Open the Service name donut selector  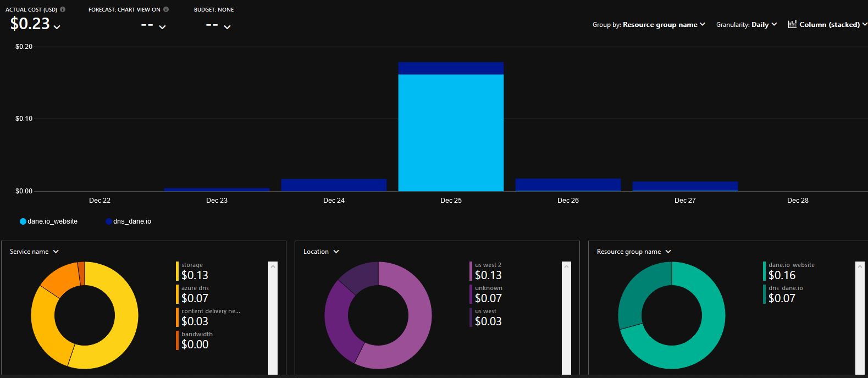coord(34,252)
